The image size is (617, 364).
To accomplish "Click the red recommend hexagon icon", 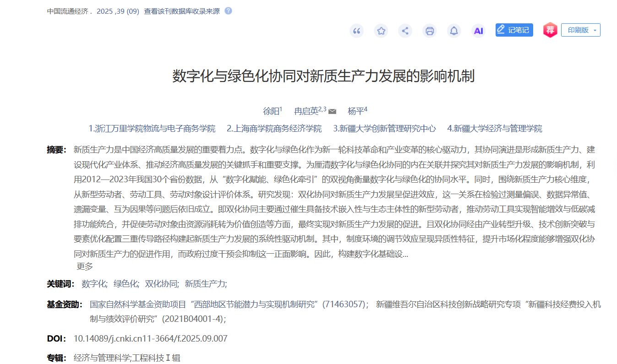I will [550, 30].
